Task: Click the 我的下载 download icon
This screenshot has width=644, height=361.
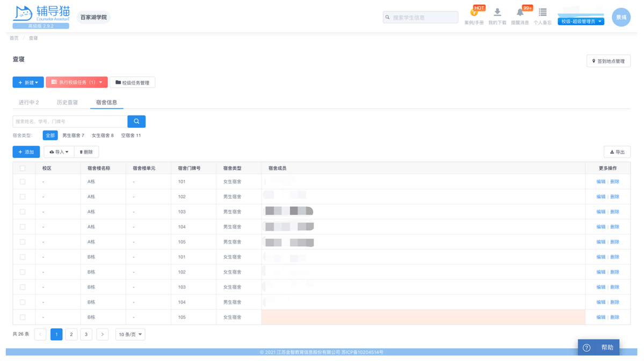Action: pyautogui.click(x=497, y=13)
